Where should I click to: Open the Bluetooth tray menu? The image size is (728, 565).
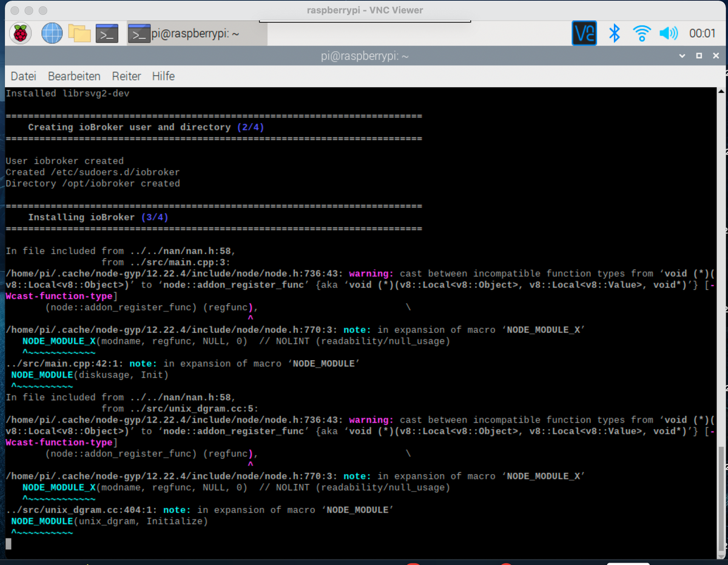pyautogui.click(x=615, y=33)
